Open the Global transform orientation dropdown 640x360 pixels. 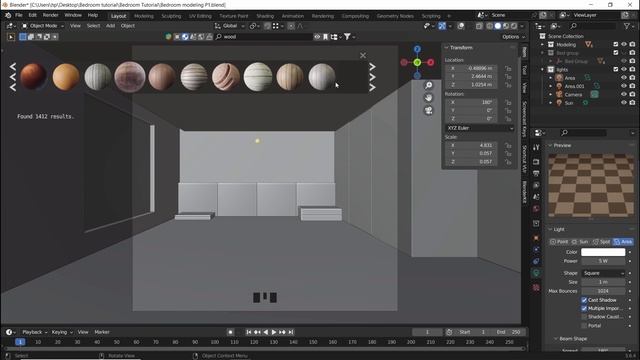point(230,26)
